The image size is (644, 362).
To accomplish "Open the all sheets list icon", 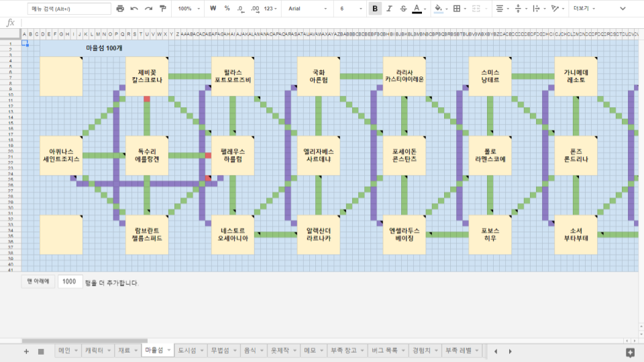I will point(41,351).
